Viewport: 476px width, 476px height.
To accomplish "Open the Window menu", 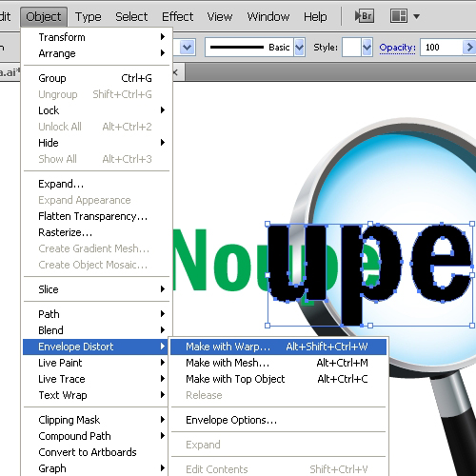I will coord(268,16).
